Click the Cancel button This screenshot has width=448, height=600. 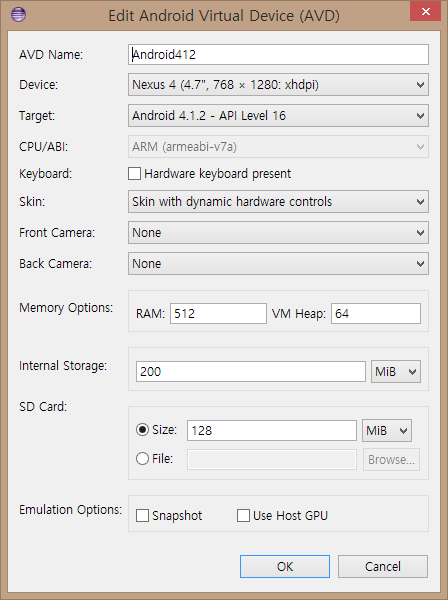click(383, 566)
